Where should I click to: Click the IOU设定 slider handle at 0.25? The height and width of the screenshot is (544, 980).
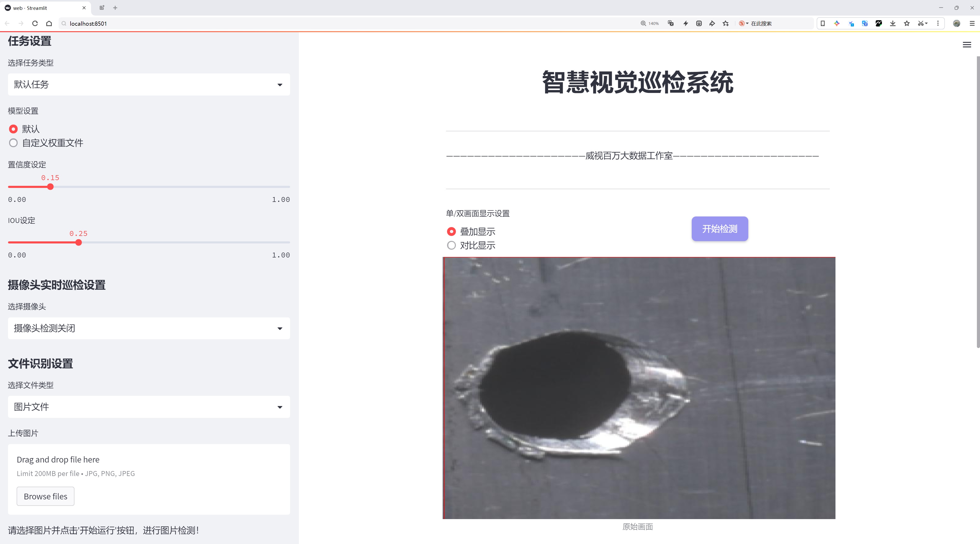[78, 243]
